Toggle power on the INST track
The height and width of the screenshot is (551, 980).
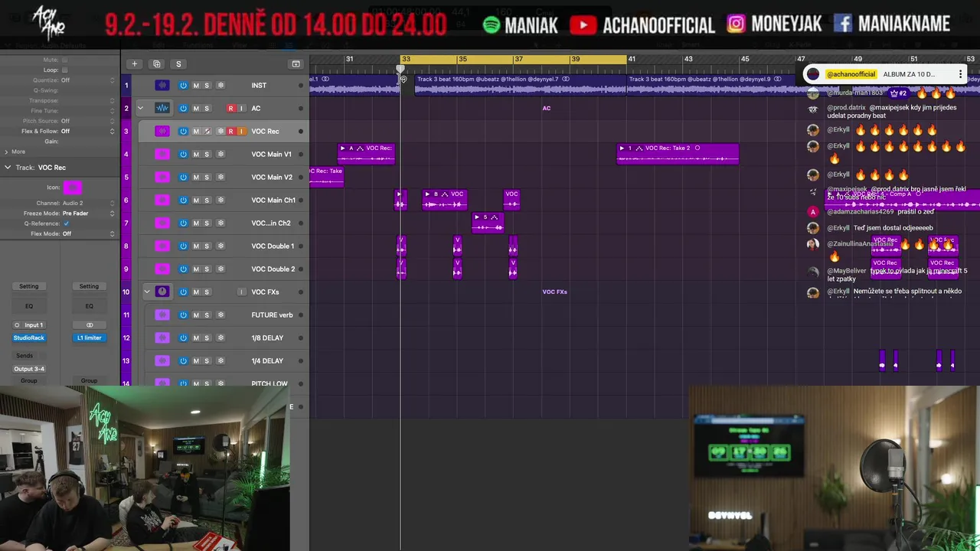183,85
